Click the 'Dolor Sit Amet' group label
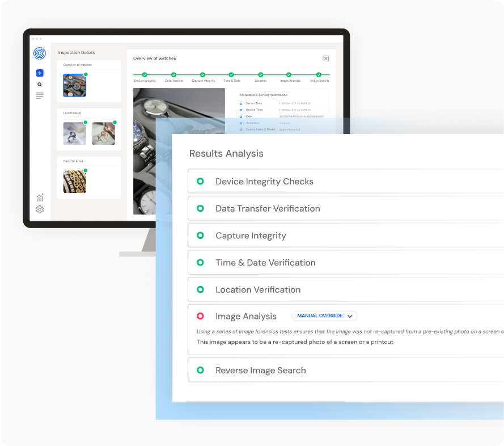This screenshot has width=504, height=446. [x=73, y=161]
